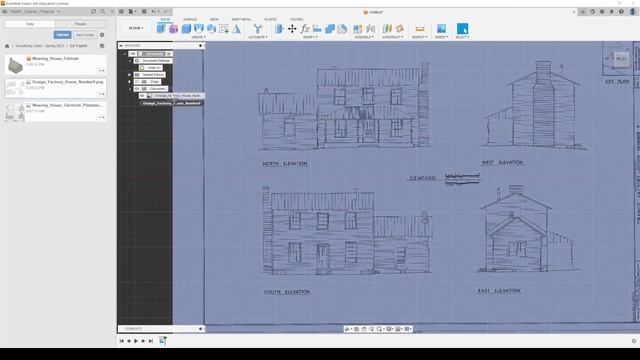This screenshot has height=360, width=640.
Task: Click the ViewCube in top-right
Action: 620,59
